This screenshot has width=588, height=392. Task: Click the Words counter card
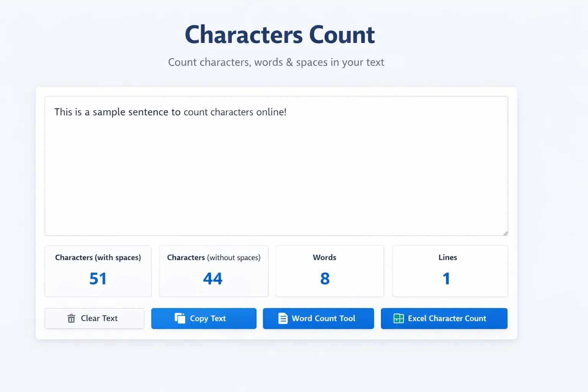coord(329,271)
